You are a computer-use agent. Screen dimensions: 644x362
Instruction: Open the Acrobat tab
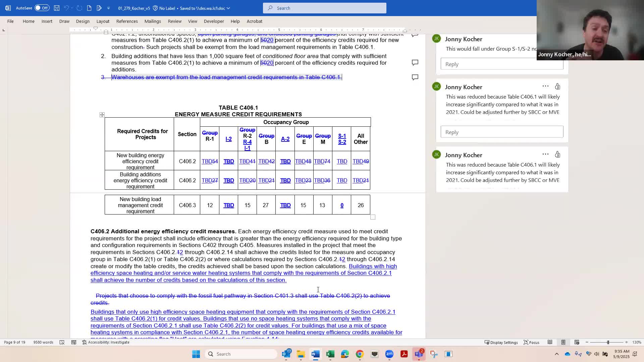click(x=255, y=21)
